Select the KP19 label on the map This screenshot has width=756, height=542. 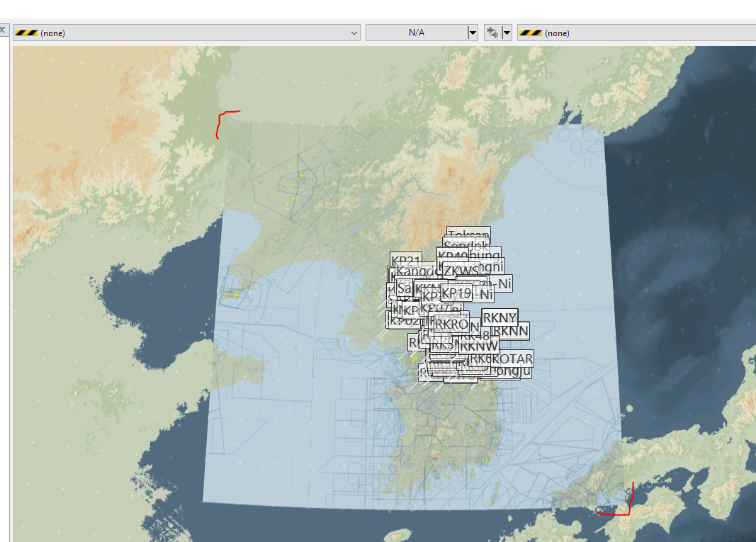[x=456, y=293]
